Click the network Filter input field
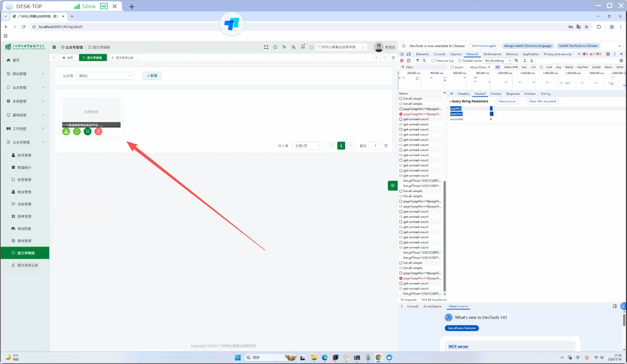The height and width of the screenshot is (364, 627). pyautogui.click(x=425, y=67)
